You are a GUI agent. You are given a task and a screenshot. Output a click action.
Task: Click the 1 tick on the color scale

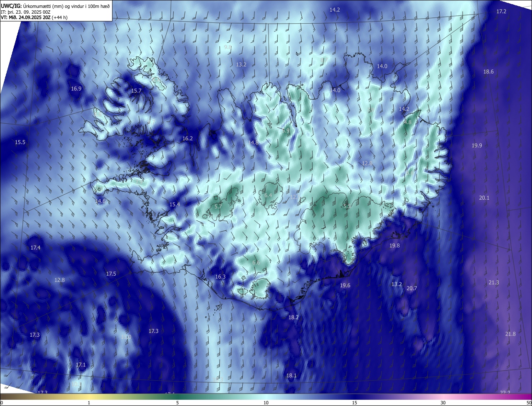click(89, 403)
